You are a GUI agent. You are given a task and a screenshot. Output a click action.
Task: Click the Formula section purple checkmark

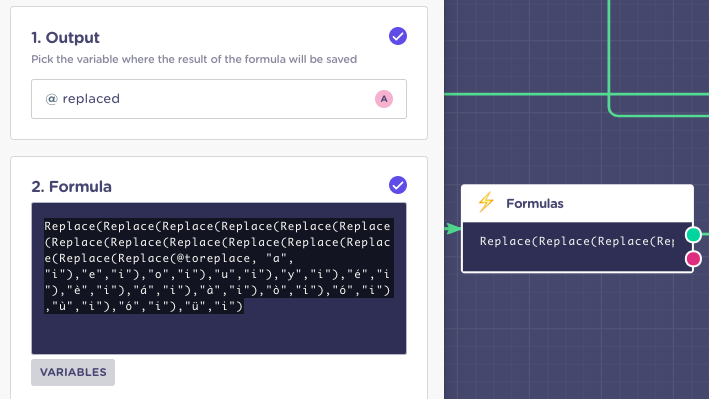[398, 185]
